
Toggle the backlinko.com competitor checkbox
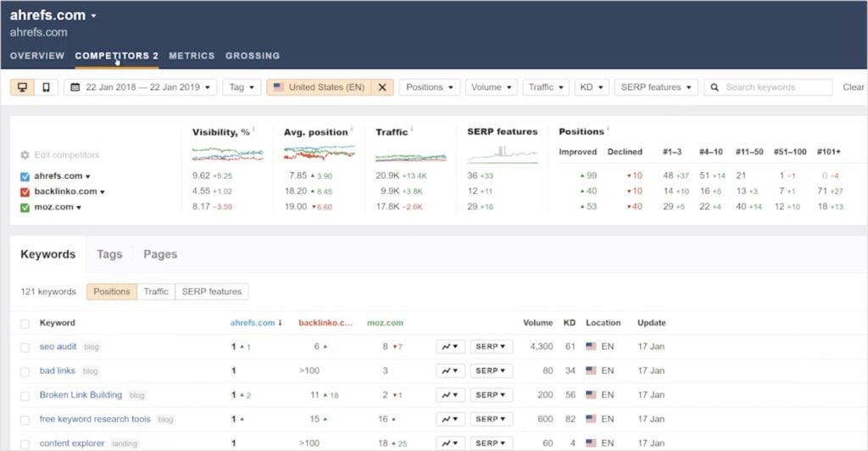pos(25,192)
